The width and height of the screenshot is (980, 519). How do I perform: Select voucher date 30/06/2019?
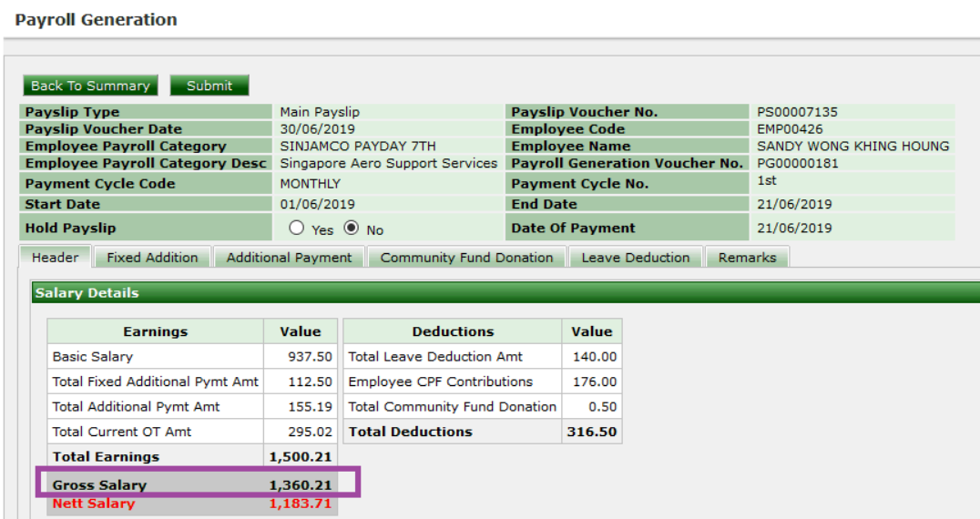click(x=318, y=129)
